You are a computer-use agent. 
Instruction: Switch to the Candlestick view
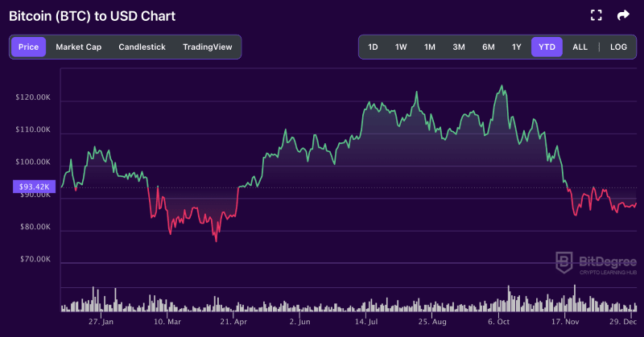[x=142, y=47]
